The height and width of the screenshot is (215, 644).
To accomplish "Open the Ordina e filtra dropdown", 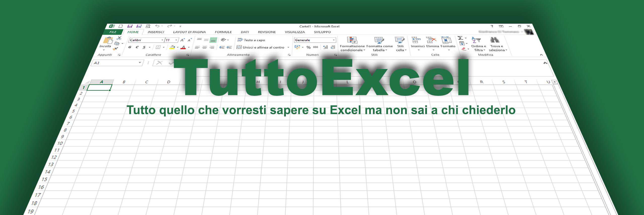I will [479, 44].
